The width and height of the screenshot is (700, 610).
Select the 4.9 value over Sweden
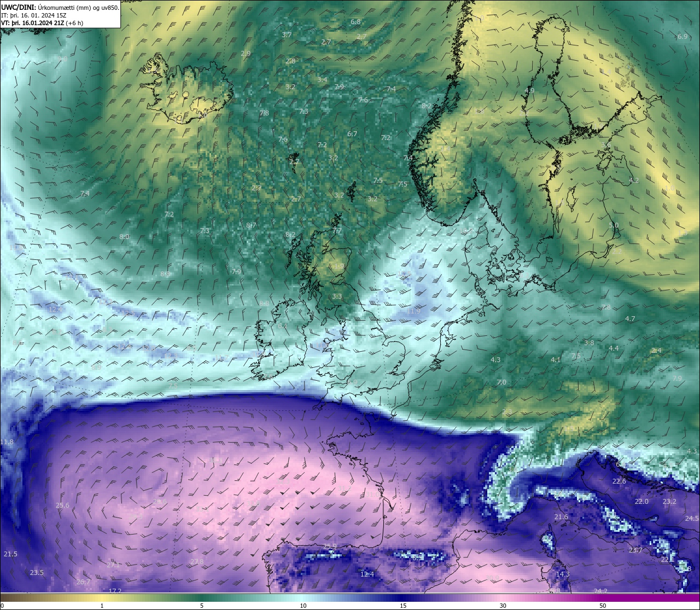pyautogui.click(x=529, y=91)
